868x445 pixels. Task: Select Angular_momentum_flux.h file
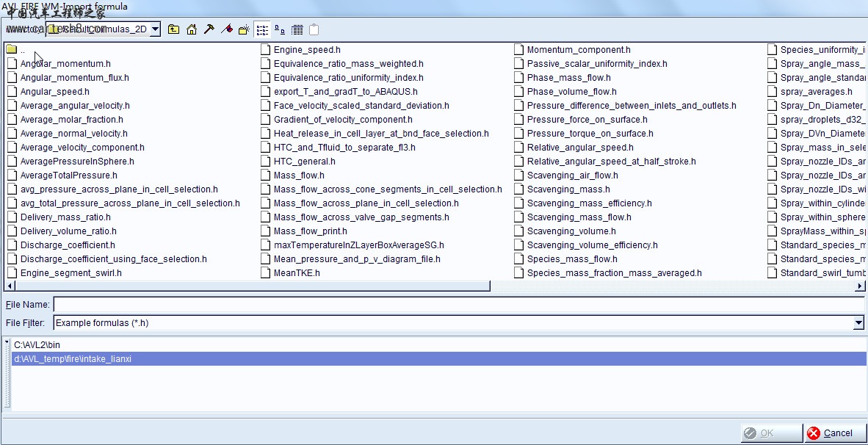pos(68,78)
